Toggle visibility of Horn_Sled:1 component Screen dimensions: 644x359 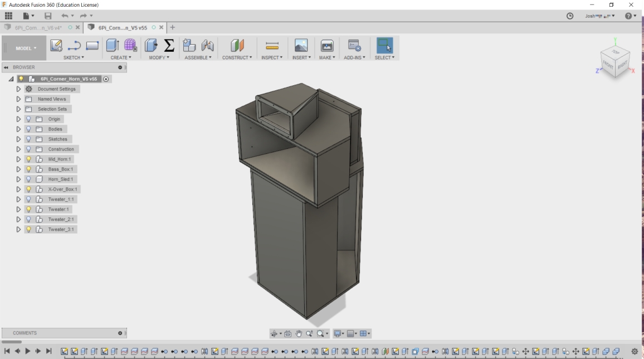29,179
